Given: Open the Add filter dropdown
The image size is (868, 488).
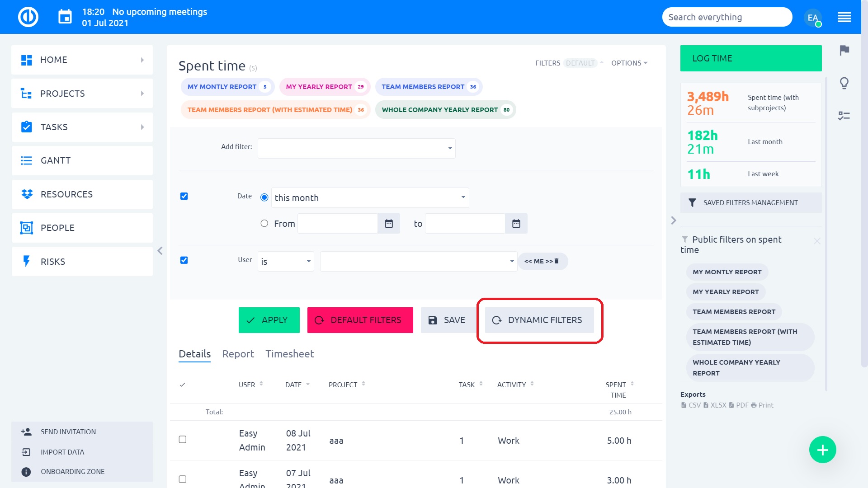Looking at the screenshot, I should click(356, 148).
